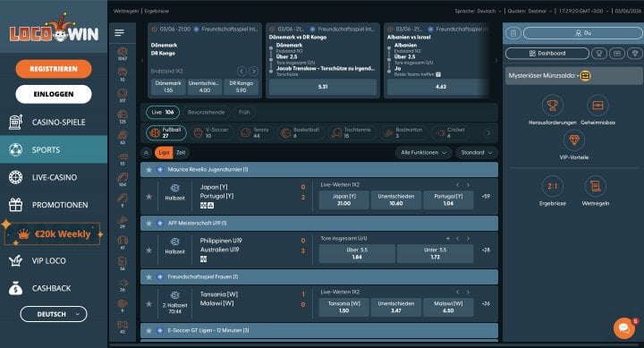Screen dimensions: 644x348
Task: Open Live-Casino in the sidebar
Action: (54, 177)
